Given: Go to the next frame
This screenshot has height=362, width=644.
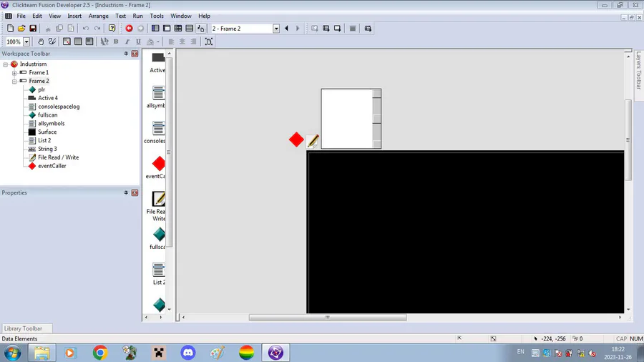Looking at the screenshot, I should tap(298, 29).
